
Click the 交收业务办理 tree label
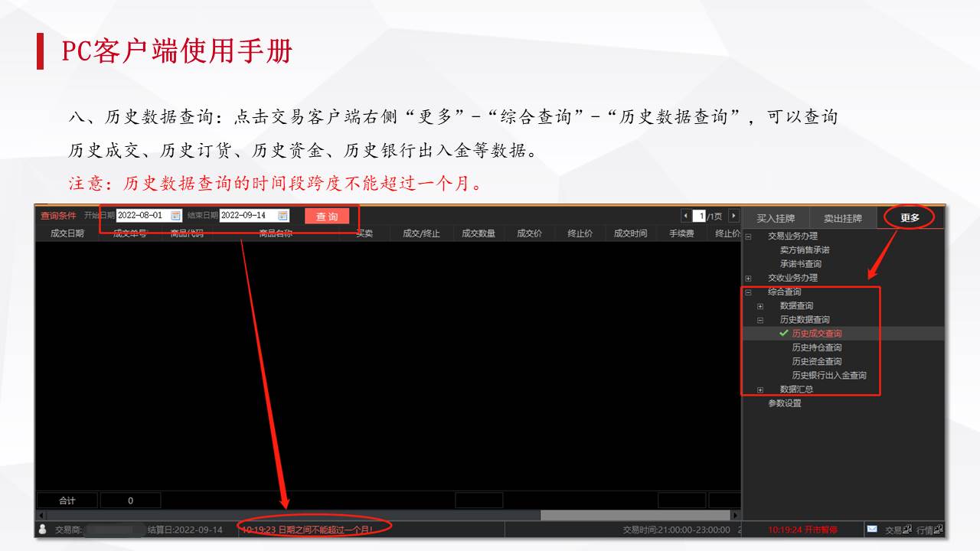pyautogui.click(x=793, y=278)
